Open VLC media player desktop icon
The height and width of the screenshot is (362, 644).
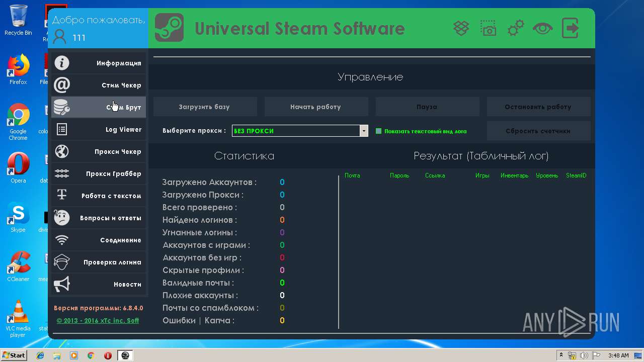(18, 318)
